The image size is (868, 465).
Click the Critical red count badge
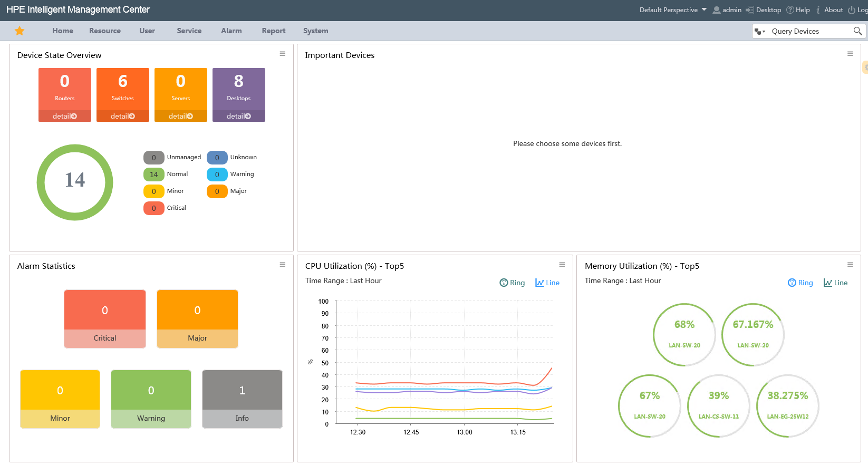pyautogui.click(x=154, y=208)
